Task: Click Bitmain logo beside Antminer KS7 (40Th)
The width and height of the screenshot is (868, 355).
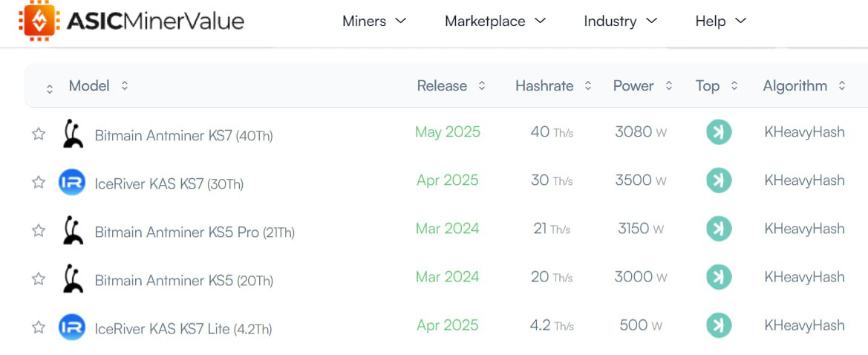Action: pyautogui.click(x=72, y=134)
